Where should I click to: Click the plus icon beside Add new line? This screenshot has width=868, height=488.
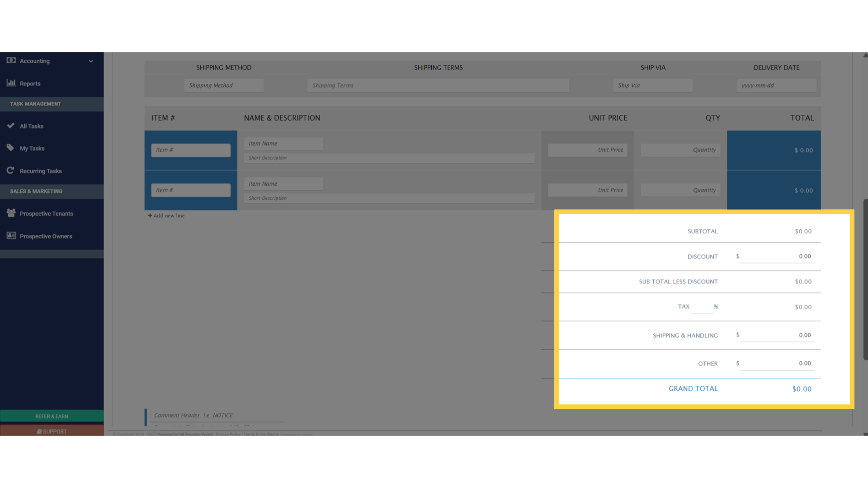pos(150,216)
